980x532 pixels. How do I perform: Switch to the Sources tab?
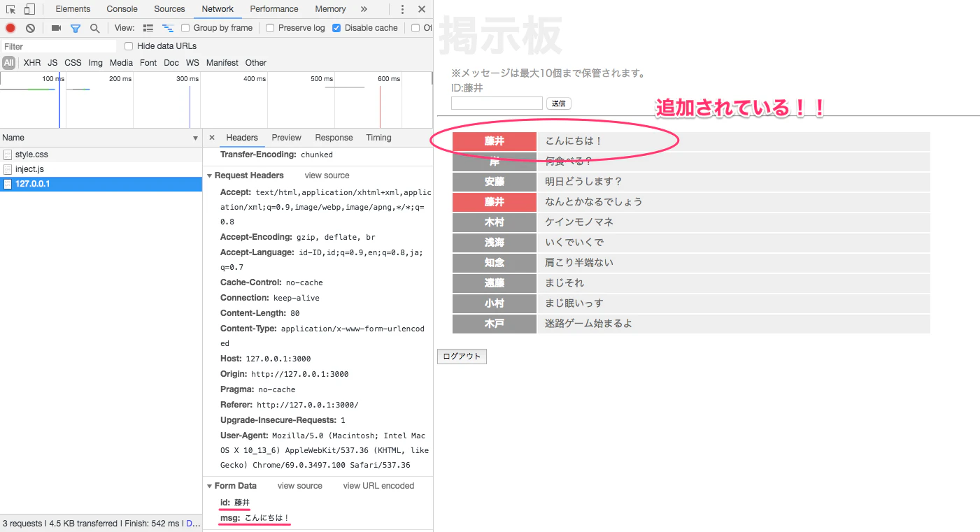click(170, 9)
